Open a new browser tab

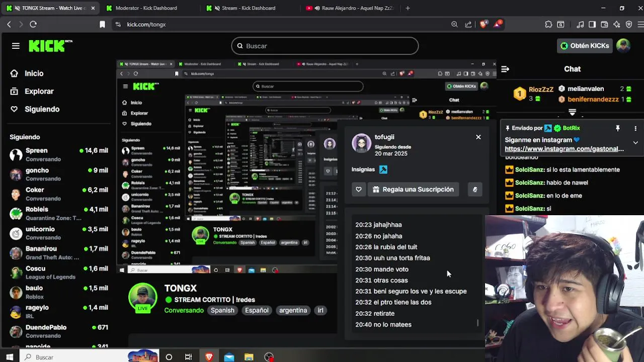[408, 8]
